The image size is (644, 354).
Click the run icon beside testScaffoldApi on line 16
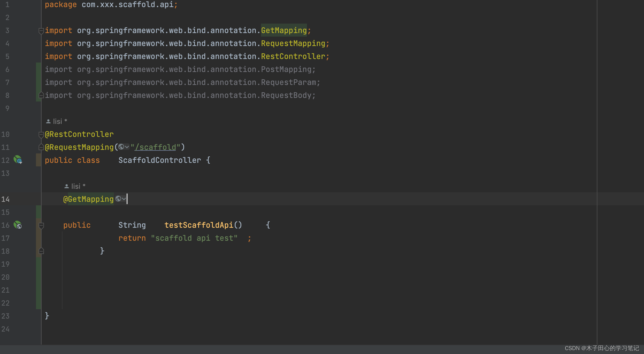[x=18, y=225]
